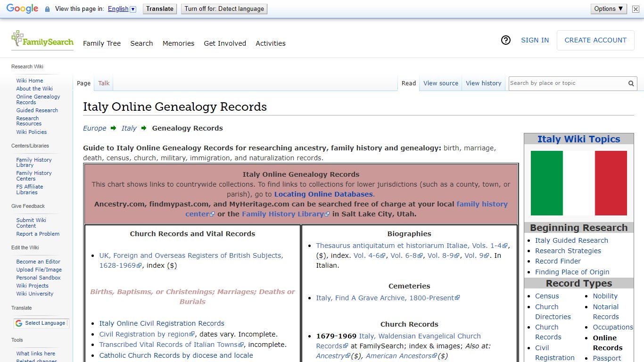This screenshot has width=644, height=362.
Task: Open Family History Centers
Action: [x=34, y=176]
